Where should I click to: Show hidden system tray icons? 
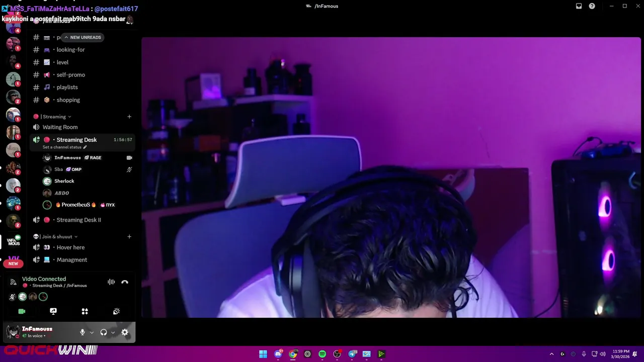(551, 354)
